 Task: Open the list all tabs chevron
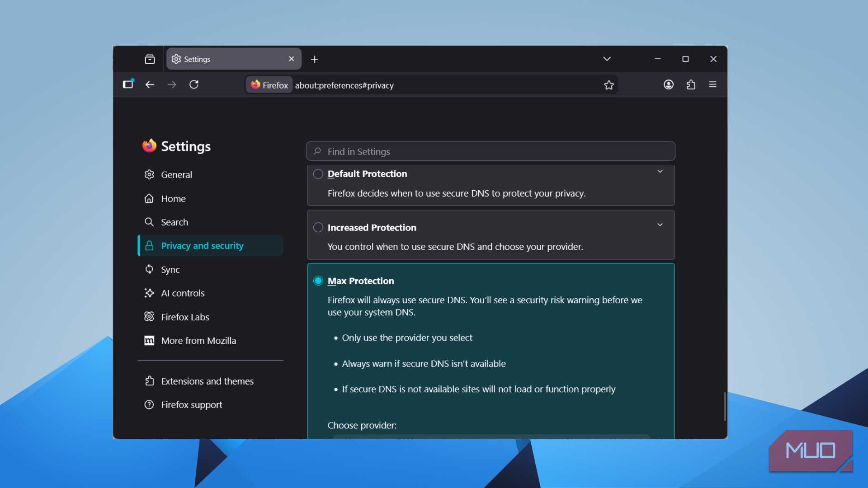tap(607, 59)
